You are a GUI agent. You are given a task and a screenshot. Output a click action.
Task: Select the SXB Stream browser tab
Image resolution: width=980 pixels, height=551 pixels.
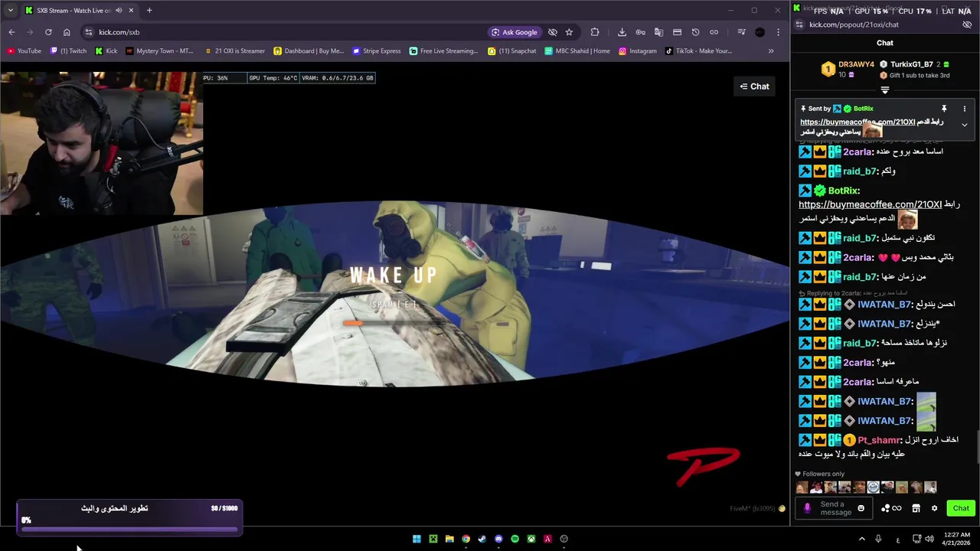click(79, 11)
